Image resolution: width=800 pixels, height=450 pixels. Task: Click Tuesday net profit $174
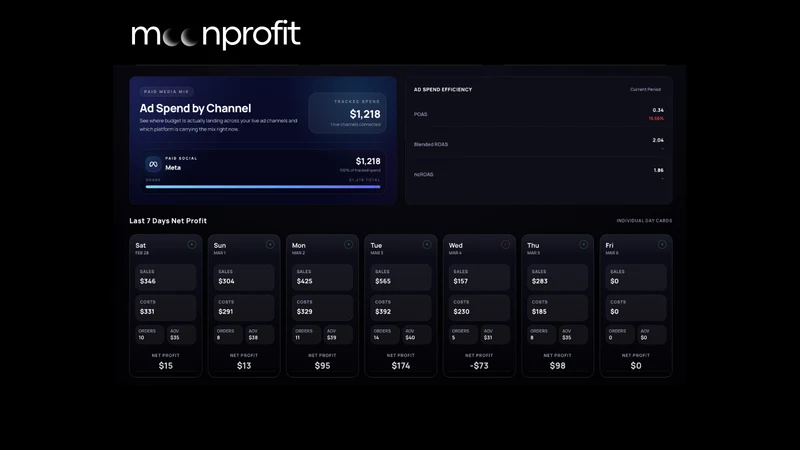(401, 365)
